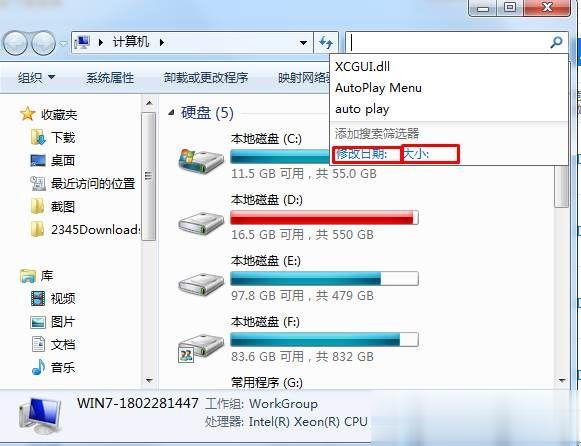
Task: Click the arrow after 计算机 in breadcrumb
Action: coord(162,42)
